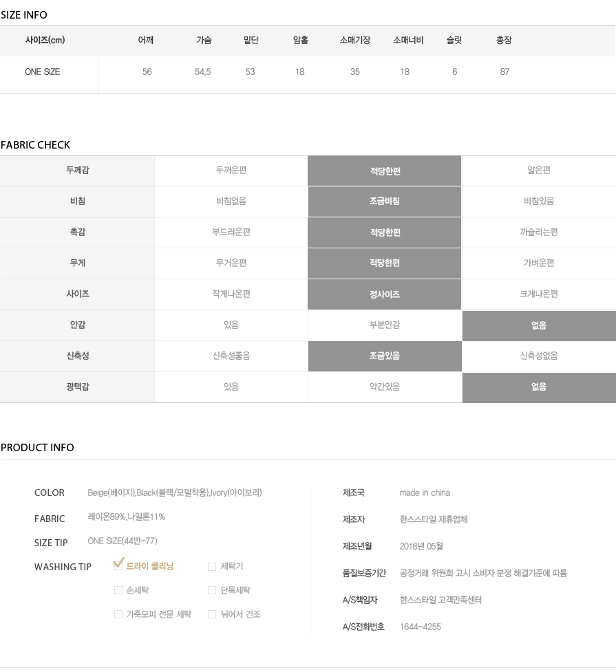The height and width of the screenshot is (672, 616).
Task: Click the highlighted 조금비침 cell
Action: coord(385,201)
